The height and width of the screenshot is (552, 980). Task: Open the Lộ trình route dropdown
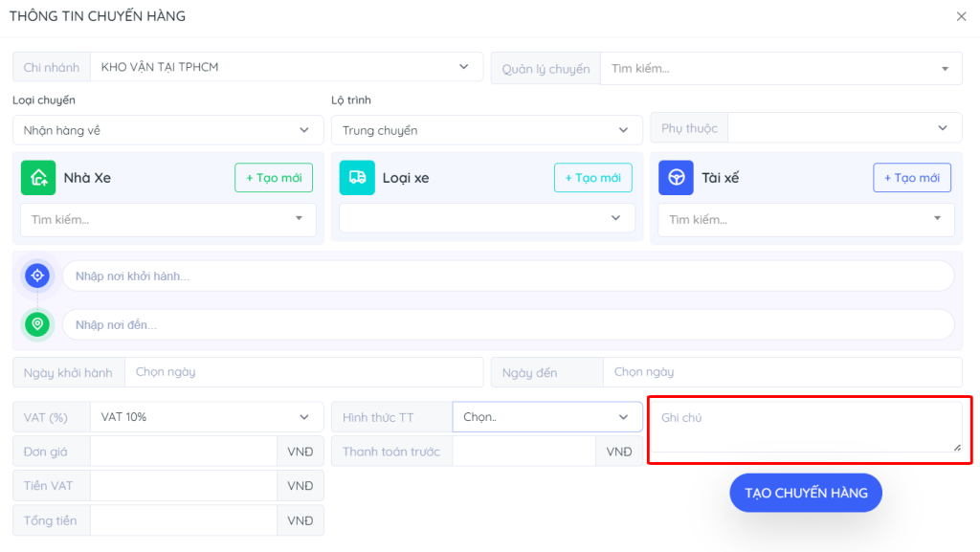coord(486,130)
